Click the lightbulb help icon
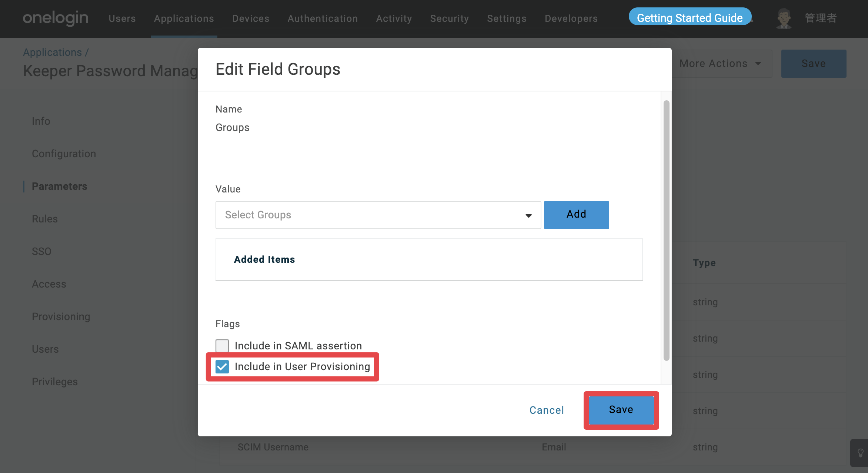This screenshot has height=473, width=868. (860, 453)
